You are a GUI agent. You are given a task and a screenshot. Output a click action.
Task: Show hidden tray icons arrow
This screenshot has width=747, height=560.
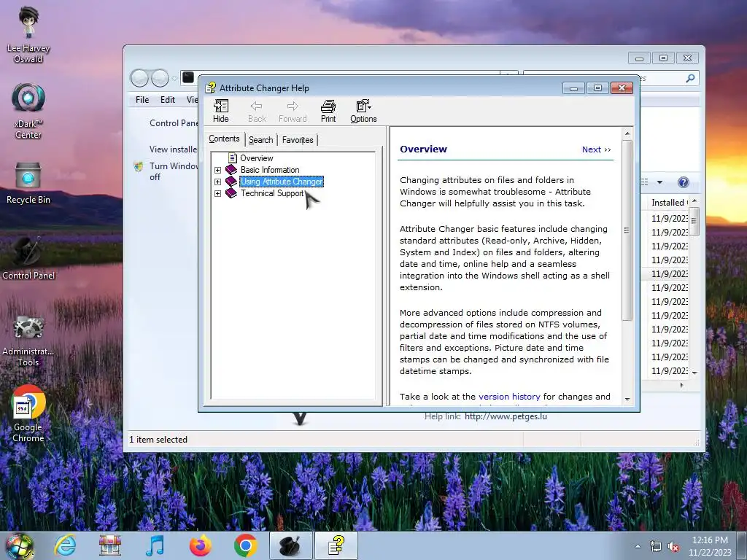(x=638, y=546)
